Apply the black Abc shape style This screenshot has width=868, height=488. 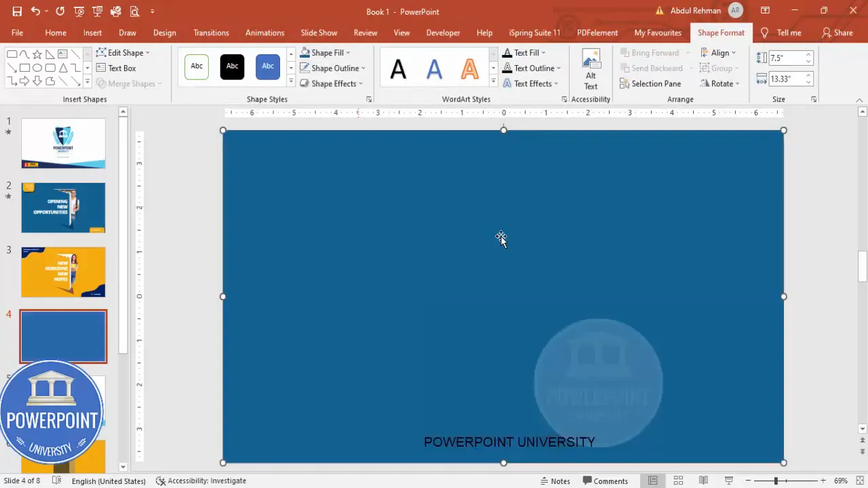tap(232, 67)
